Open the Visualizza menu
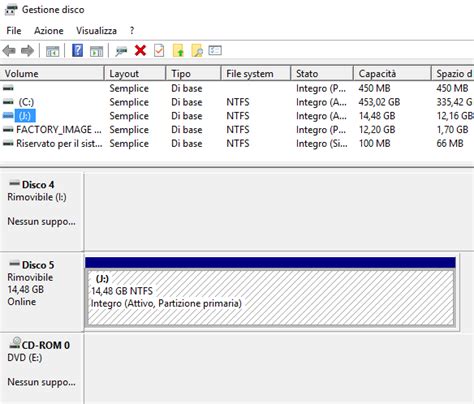The width and height of the screenshot is (474, 404). point(96,31)
